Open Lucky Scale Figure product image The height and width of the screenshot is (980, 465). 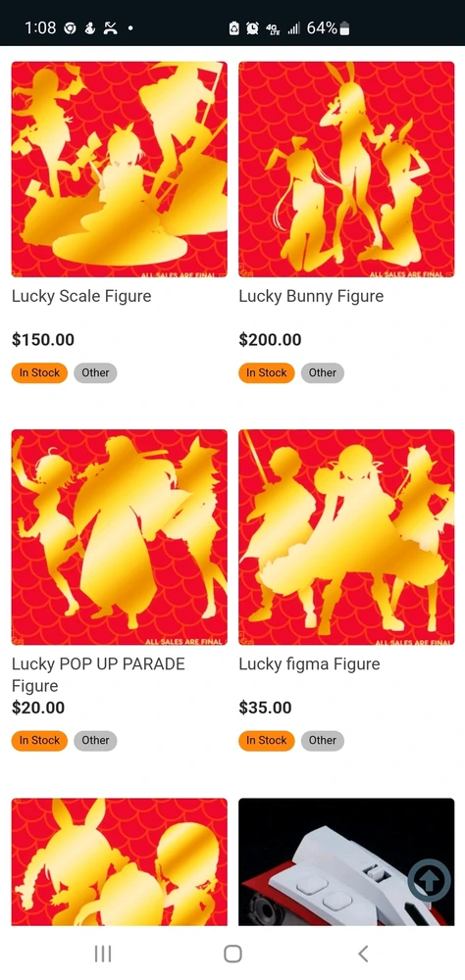120,169
